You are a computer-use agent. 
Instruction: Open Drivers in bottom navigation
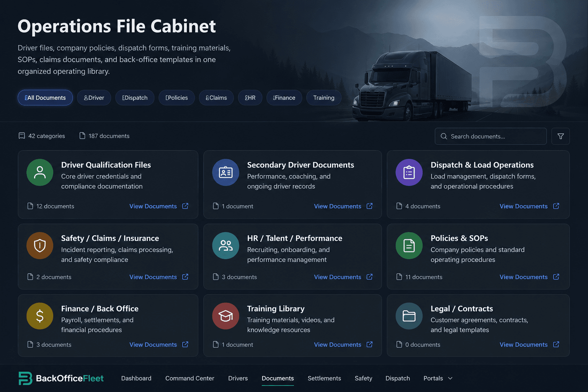point(238,378)
